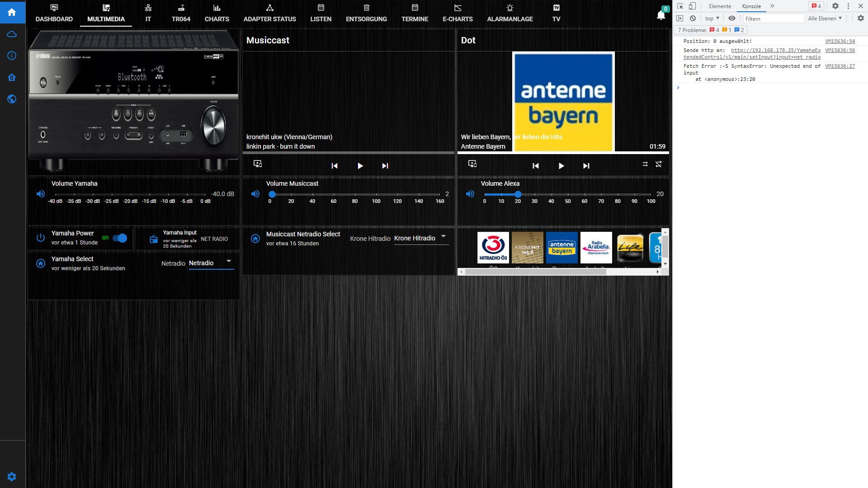
Task: Set Yamaha volume slider to -20 dB
Action: (x=131, y=194)
